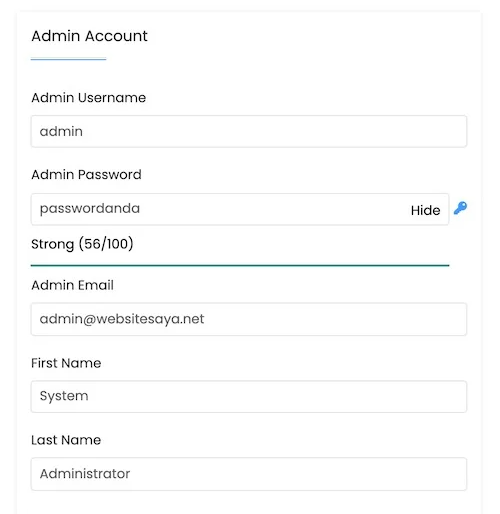Click the blue key generate-password icon
Image resolution: width=500 pixels, height=514 pixels.
[460, 208]
